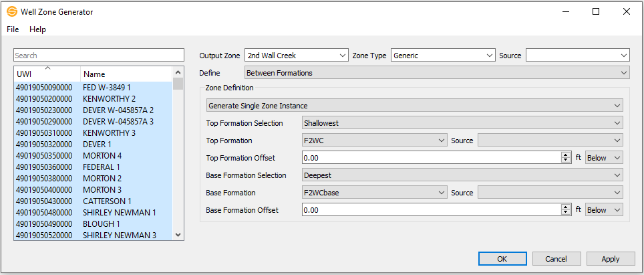Open the Help menu
This screenshot has height=275, width=644.
pyautogui.click(x=37, y=29)
